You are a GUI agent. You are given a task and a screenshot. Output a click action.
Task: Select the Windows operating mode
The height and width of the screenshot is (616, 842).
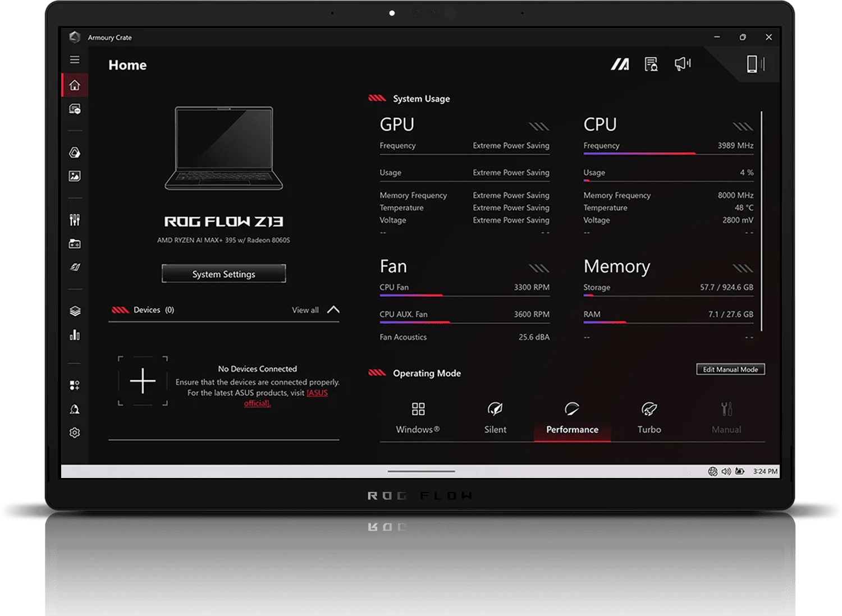[x=418, y=418]
